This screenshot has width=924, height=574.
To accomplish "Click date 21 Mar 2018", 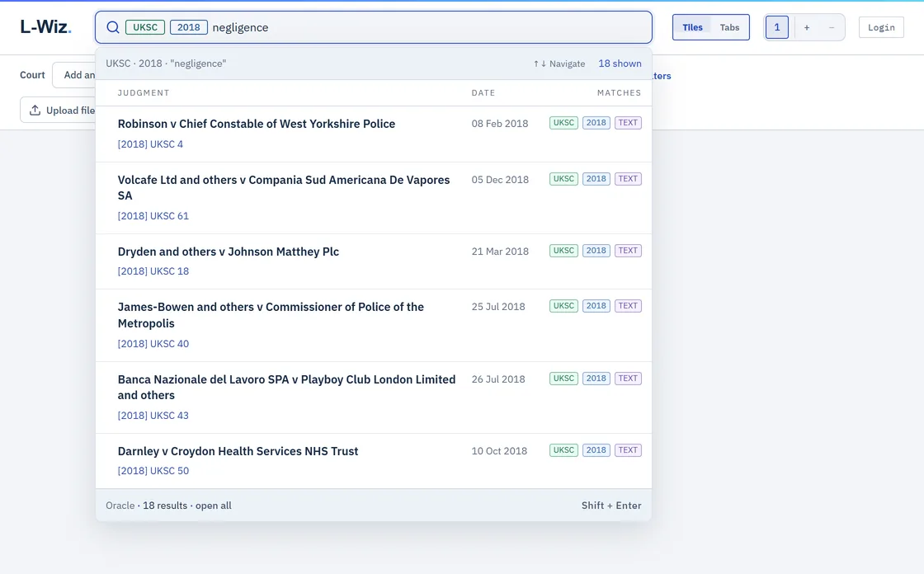I will [x=500, y=251].
